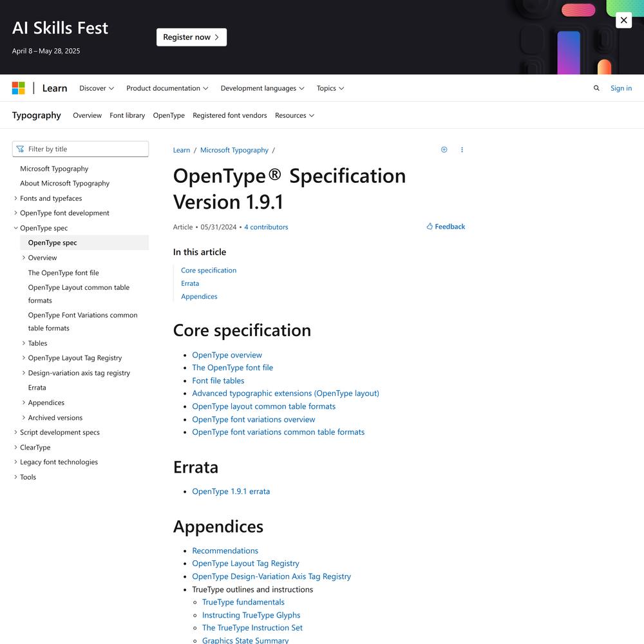Expand Design-variation axis tag registry node
The image size is (644, 644).
click(23, 373)
